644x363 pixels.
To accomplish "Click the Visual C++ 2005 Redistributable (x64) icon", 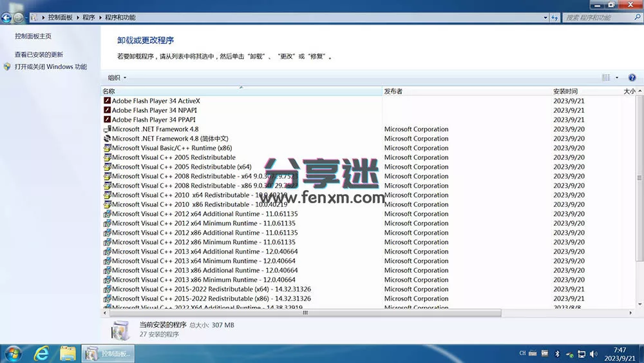I will click(107, 166).
